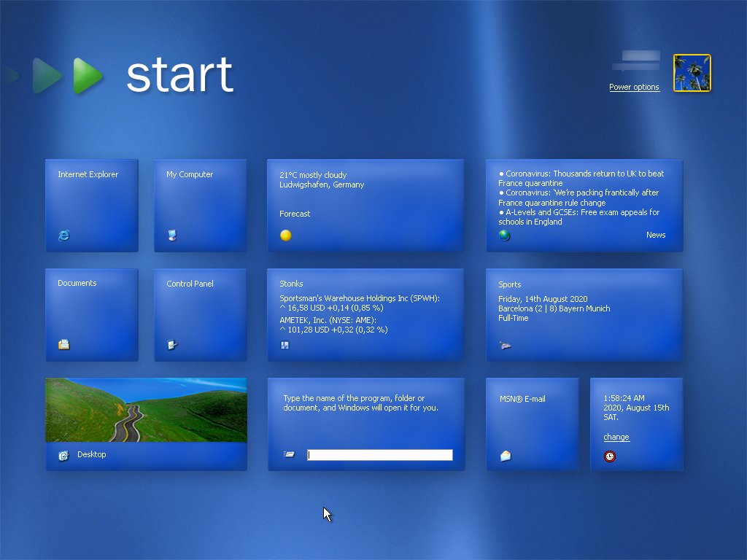
Task: Click the Desktop icon label
Action: pos(92,454)
